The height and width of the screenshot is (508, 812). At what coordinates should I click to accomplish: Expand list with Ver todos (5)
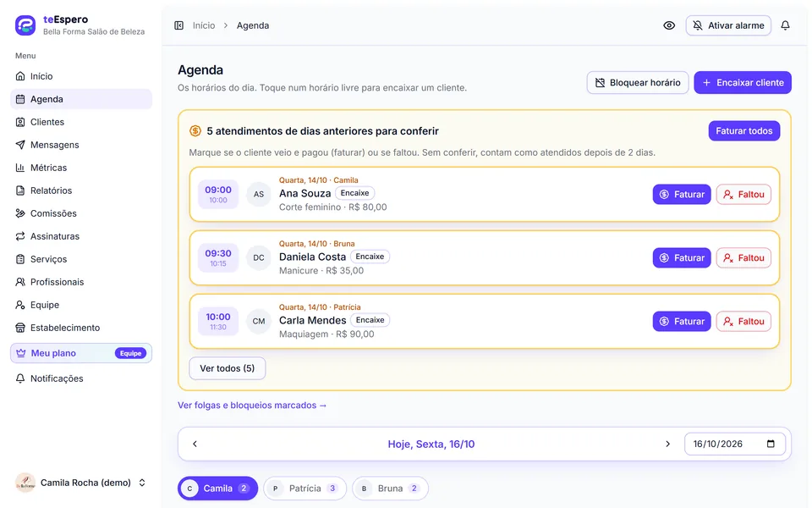coord(227,368)
